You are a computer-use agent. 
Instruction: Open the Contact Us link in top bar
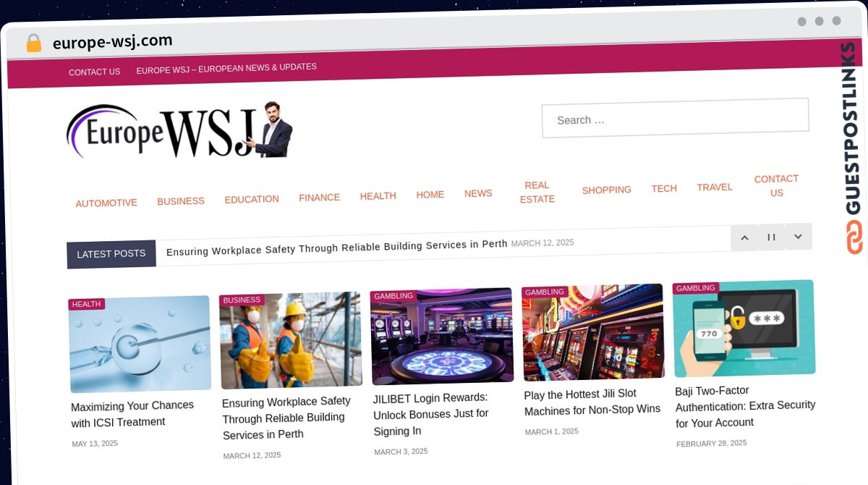pyautogui.click(x=94, y=72)
